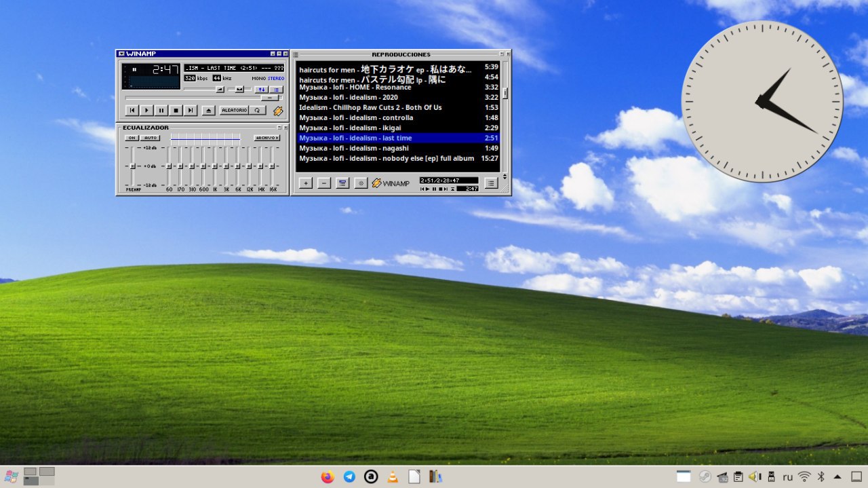Click playlist mini eject button
The width and height of the screenshot is (868, 488).
[452, 189]
